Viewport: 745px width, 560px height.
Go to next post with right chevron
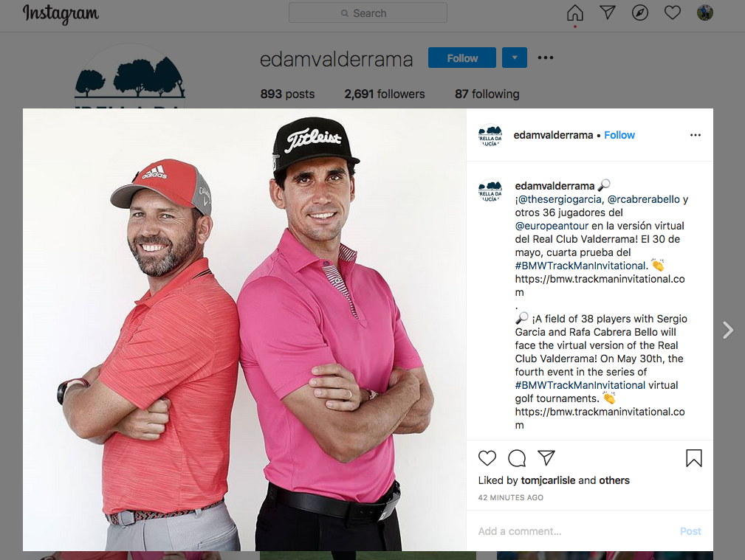727,330
